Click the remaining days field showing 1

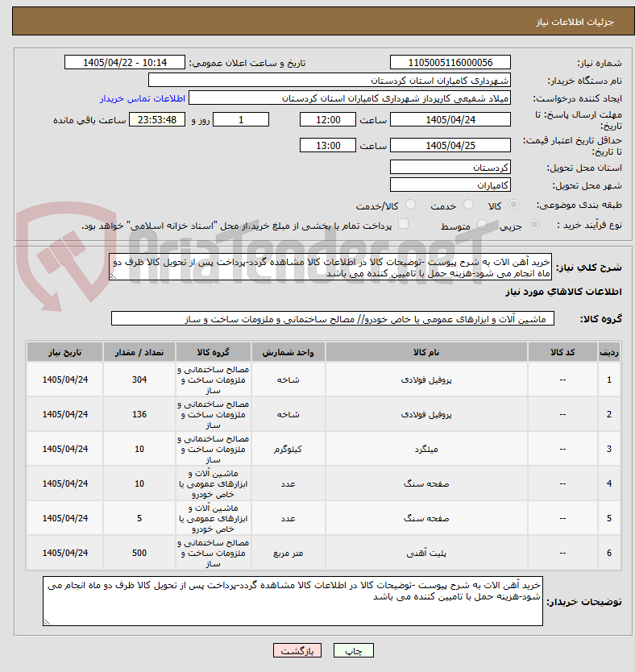point(241,119)
